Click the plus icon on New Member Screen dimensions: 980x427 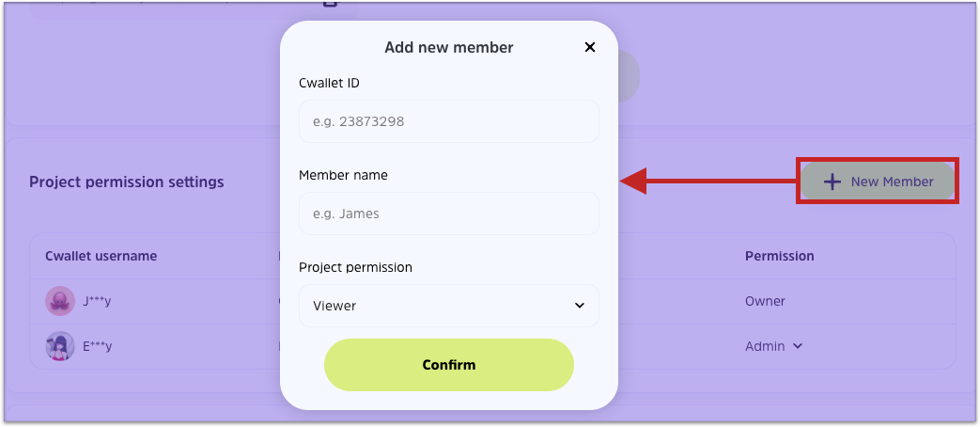click(832, 182)
